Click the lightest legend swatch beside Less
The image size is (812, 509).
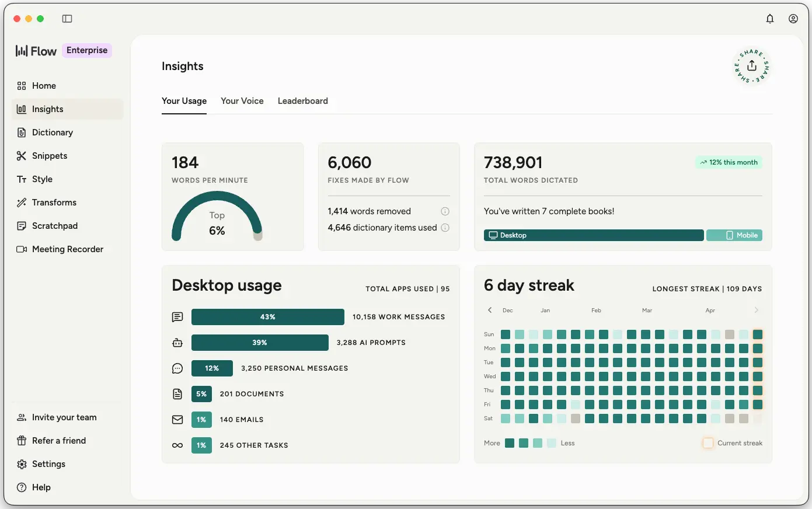pyautogui.click(x=552, y=443)
